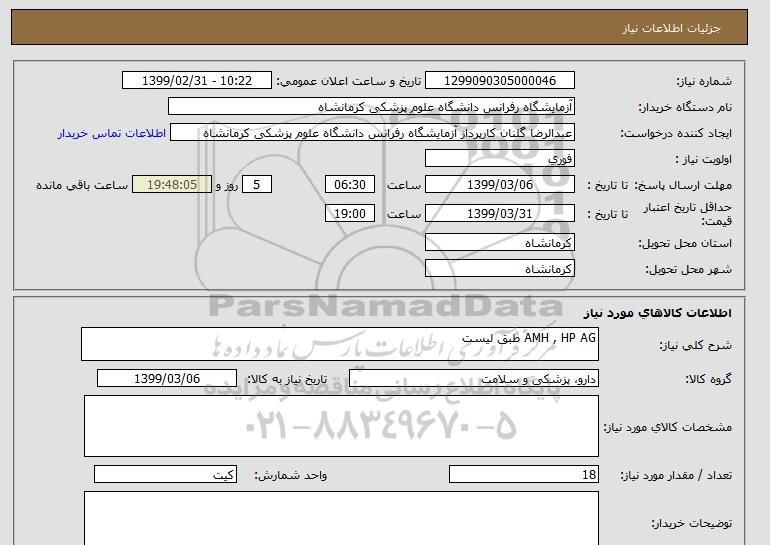Click the شهر محل تحویل field

tap(499, 269)
